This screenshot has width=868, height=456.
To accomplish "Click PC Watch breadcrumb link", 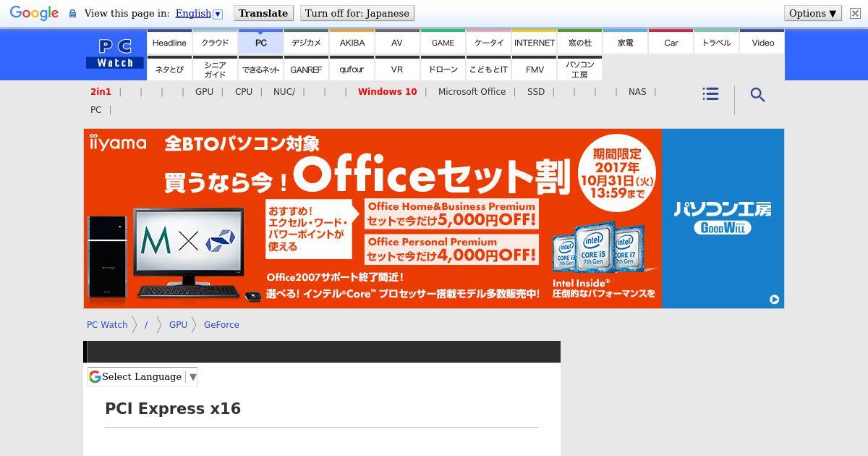I will pos(107,325).
